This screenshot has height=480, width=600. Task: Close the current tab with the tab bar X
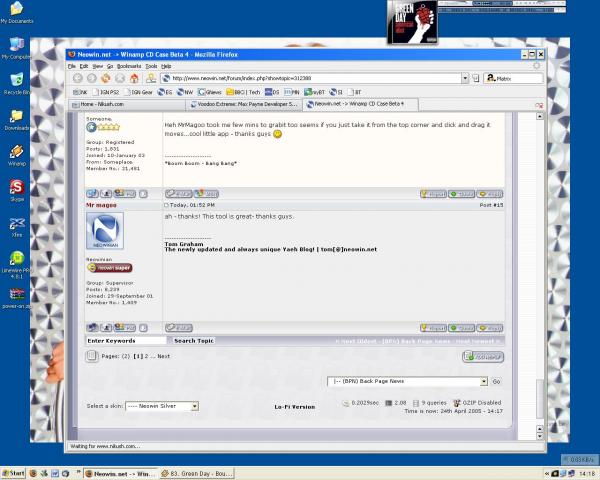click(539, 105)
